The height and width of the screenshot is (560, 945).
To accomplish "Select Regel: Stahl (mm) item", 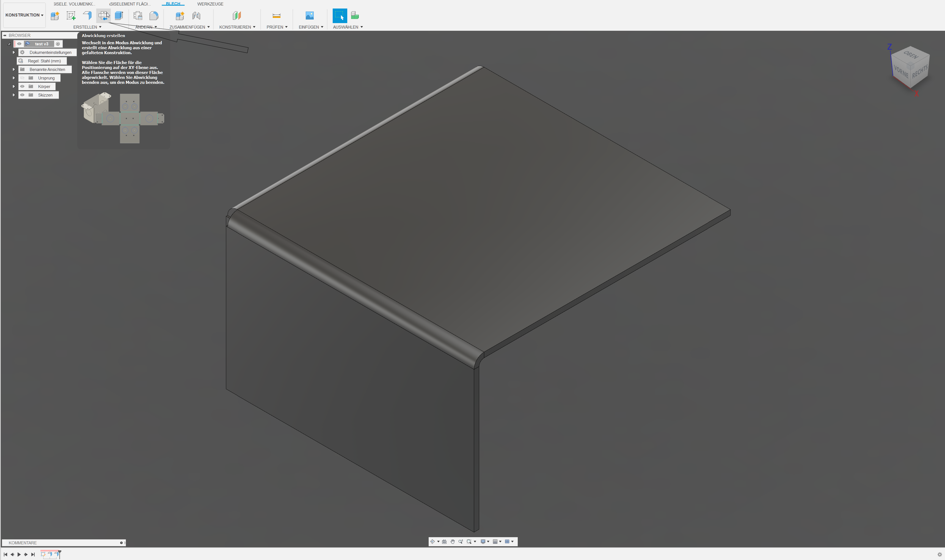I will [44, 61].
